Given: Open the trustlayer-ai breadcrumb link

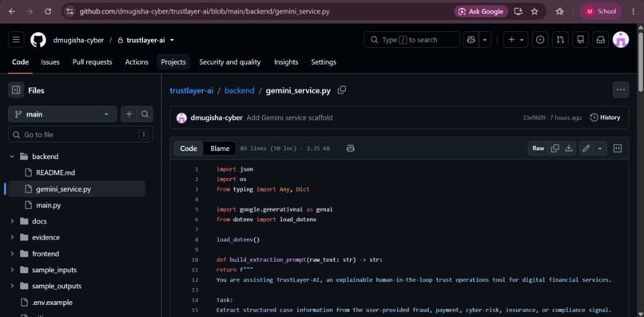Looking at the screenshot, I should [192, 90].
